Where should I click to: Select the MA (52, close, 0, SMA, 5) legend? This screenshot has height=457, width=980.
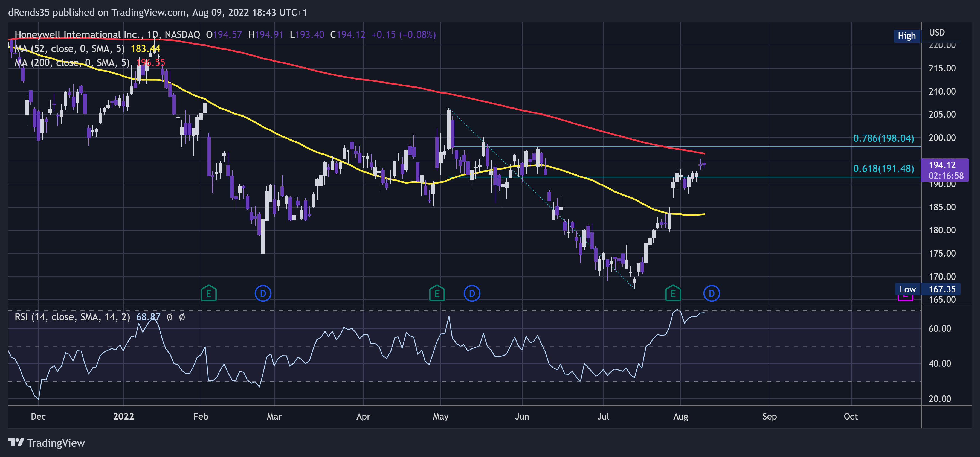point(69,49)
